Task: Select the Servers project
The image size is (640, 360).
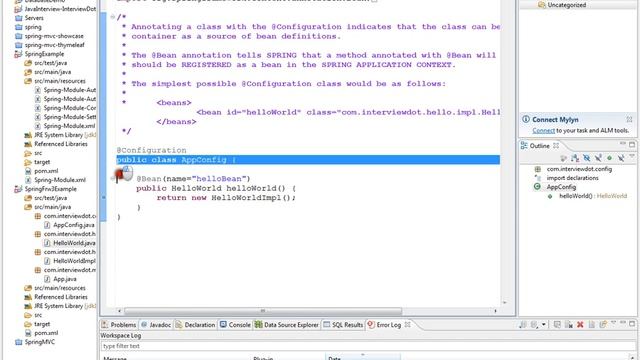Action: tap(34, 18)
